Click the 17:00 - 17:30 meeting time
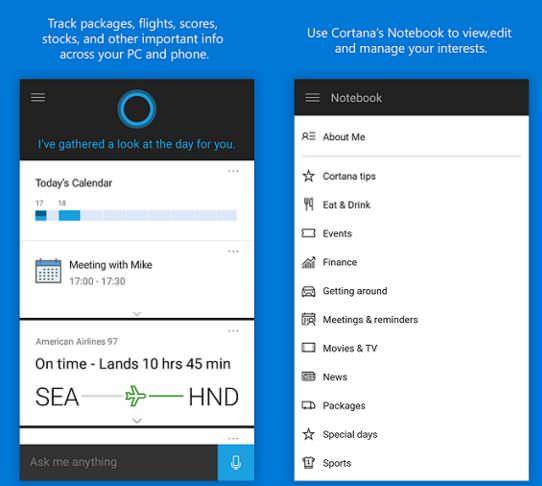Image resolution: width=542 pixels, height=486 pixels. click(97, 281)
